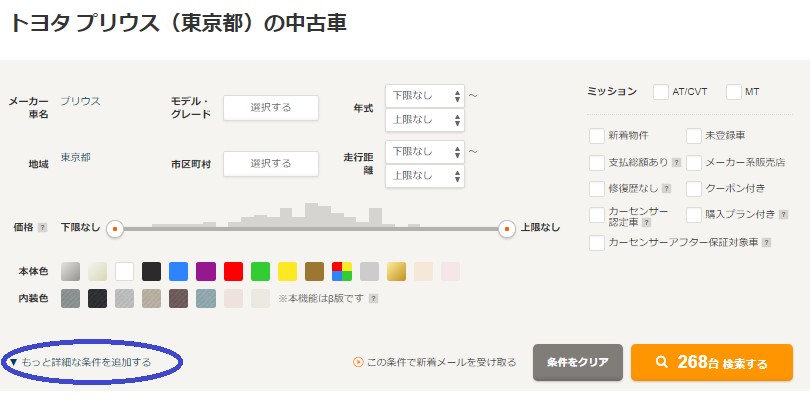Viewport: 810px width, 420px height.
Task: Open 年式 lower limit dropdown
Action: 425,96
